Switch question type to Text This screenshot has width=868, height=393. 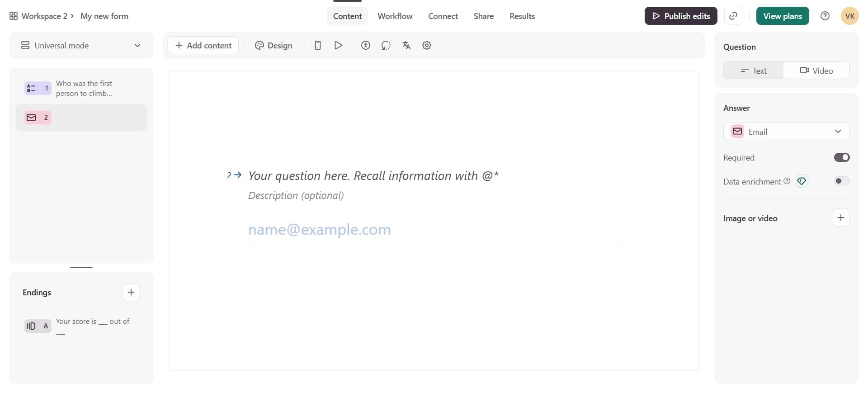coord(754,71)
